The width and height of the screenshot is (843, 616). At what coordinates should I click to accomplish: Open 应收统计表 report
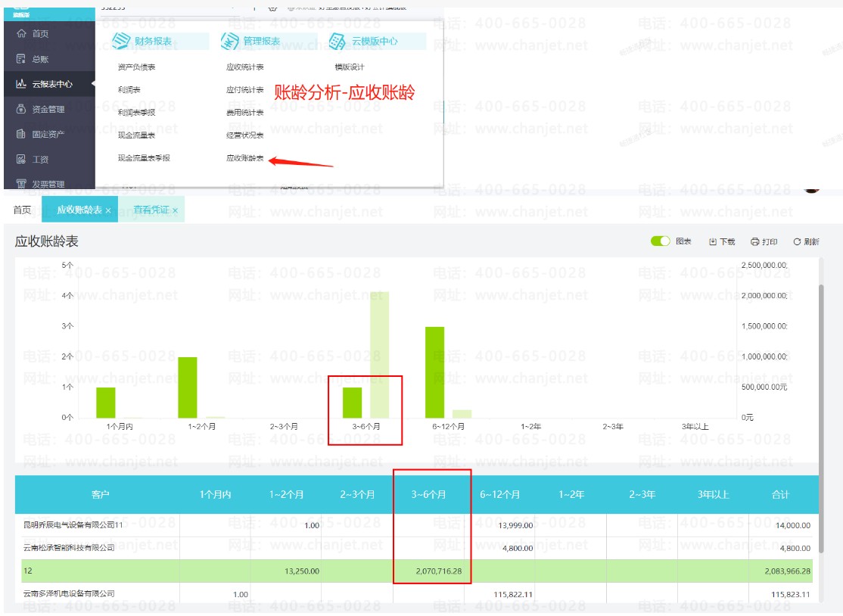(245, 67)
